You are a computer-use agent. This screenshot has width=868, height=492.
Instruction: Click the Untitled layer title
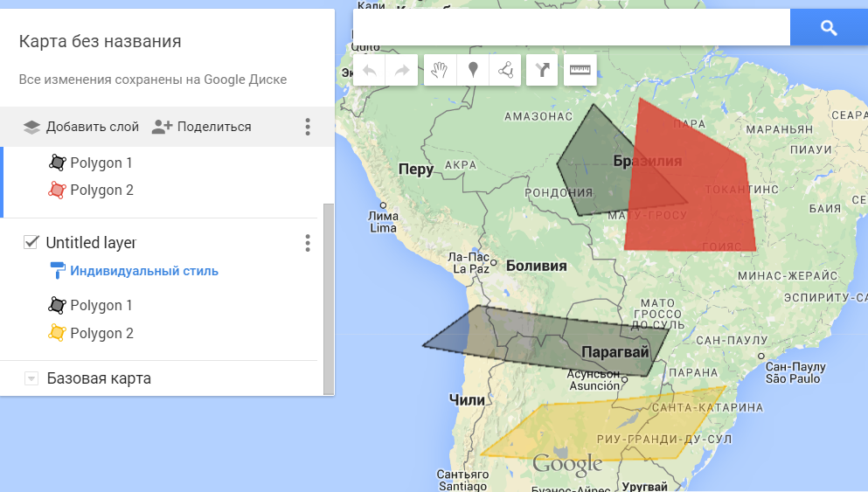coord(91,243)
